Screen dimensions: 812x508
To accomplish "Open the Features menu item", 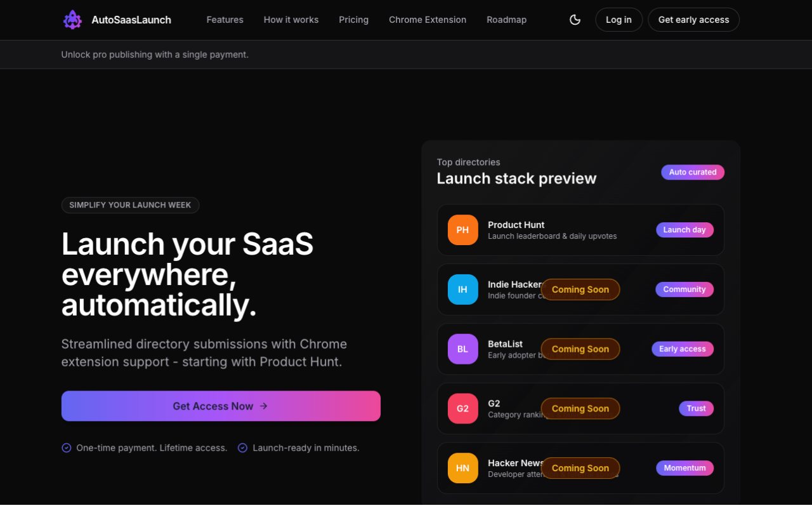I will [x=225, y=20].
